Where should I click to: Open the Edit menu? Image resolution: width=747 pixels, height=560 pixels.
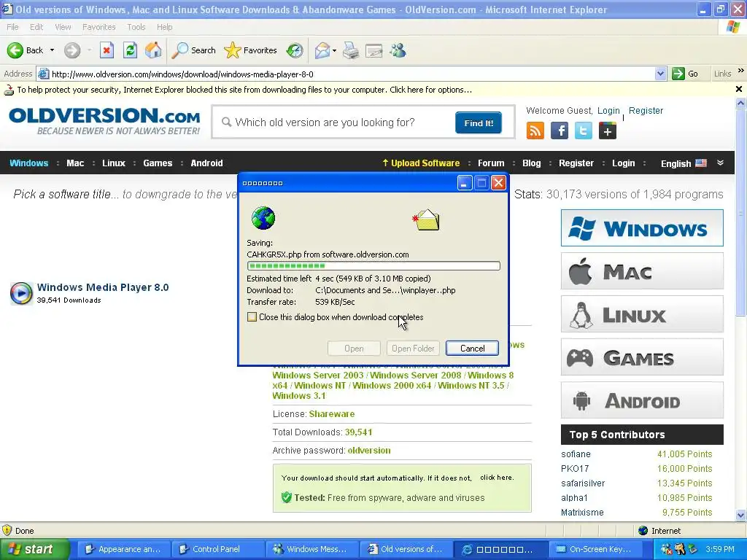tap(36, 27)
